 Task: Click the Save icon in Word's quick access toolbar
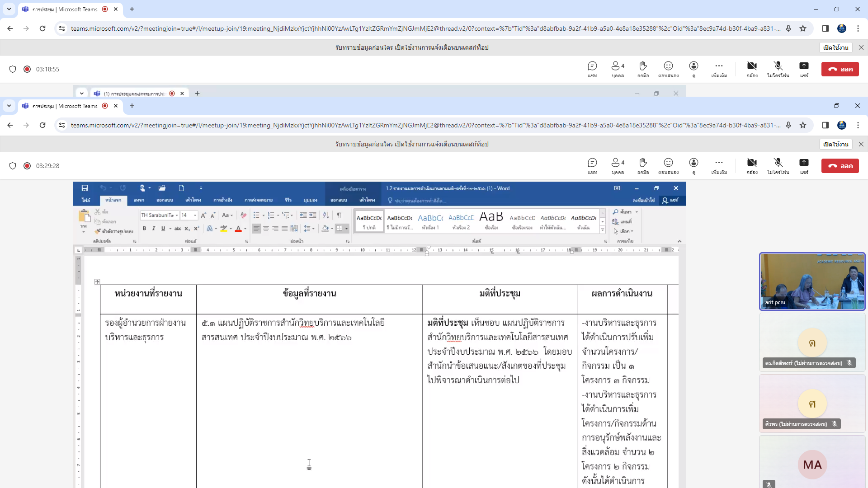85,188
